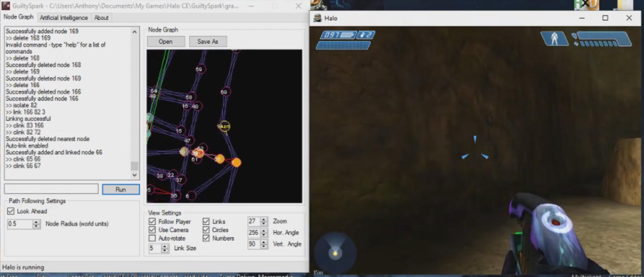This screenshot has width=644, height=277.
Task: Click the console log scroll down arrow
Action: pos(135,176)
